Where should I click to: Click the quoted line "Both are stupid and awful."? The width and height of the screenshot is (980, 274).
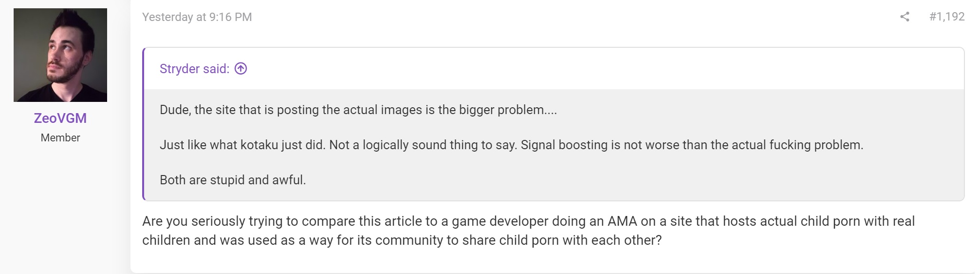(x=233, y=180)
